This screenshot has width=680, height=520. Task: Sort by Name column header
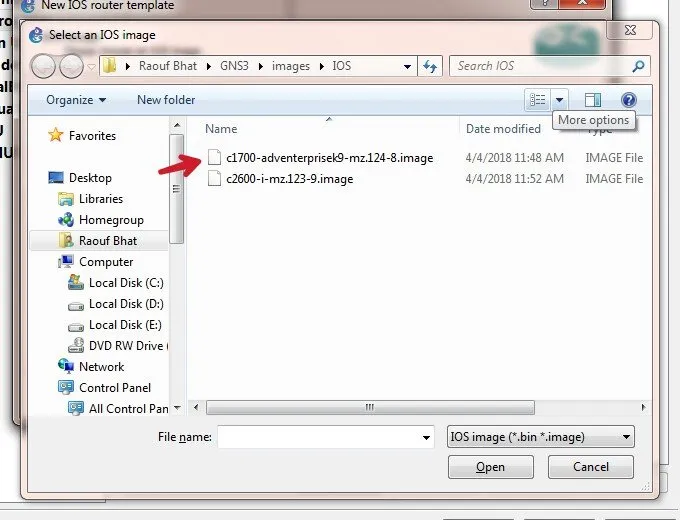coord(221,129)
